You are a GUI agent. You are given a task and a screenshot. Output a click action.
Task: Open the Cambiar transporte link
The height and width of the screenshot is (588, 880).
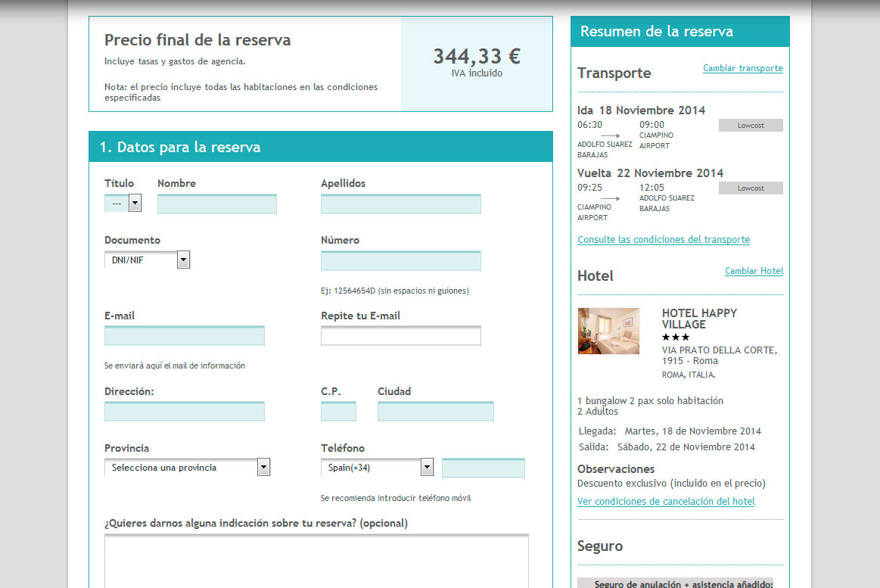(x=742, y=68)
